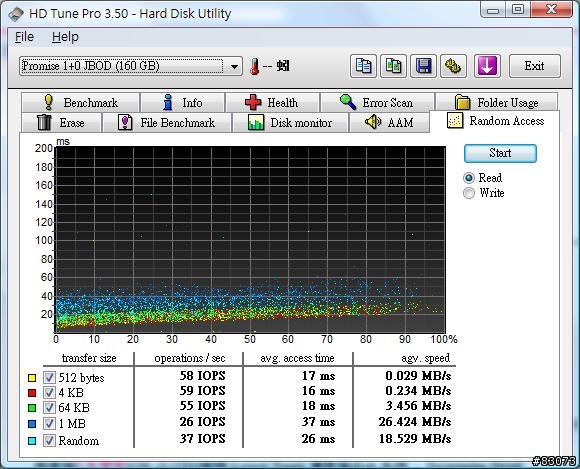Click the Start button
Image resolution: width=580 pixels, height=469 pixels.
tap(500, 153)
